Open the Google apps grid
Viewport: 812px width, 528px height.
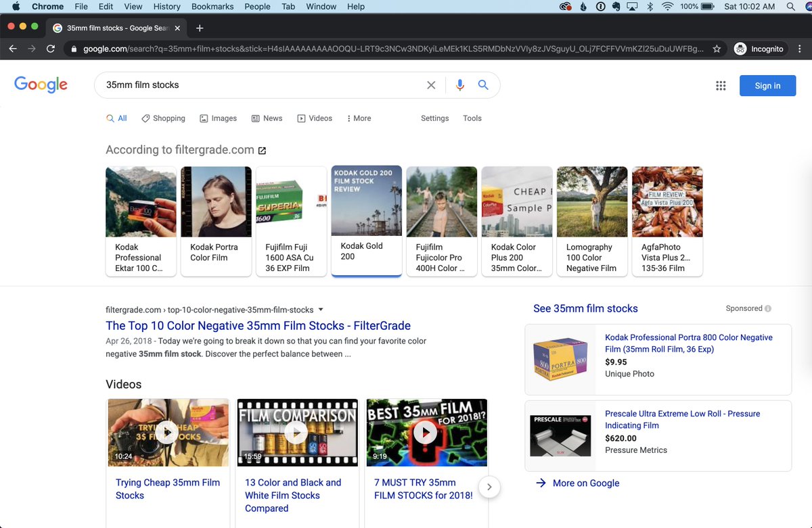(x=721, y=86)
